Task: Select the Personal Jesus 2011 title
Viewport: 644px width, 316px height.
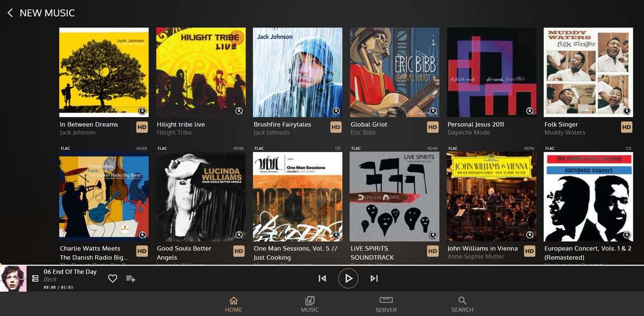Action: pos(476,124)
